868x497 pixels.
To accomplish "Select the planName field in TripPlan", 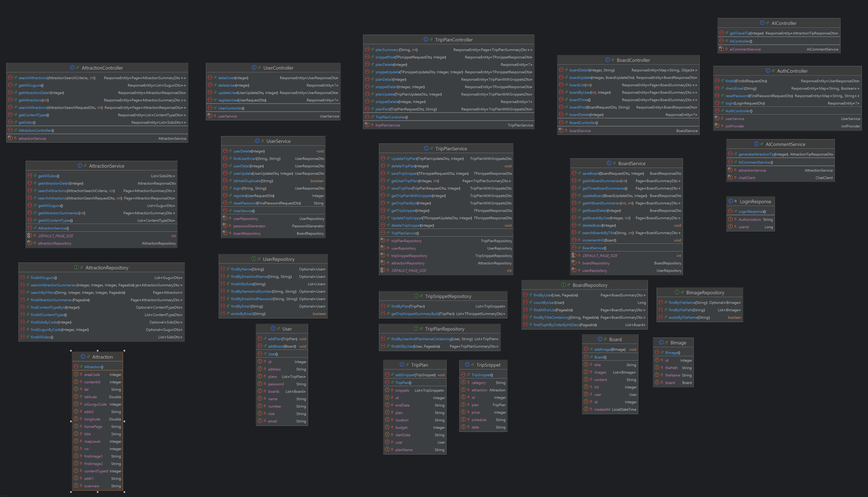I will click(x=415, y=450).
